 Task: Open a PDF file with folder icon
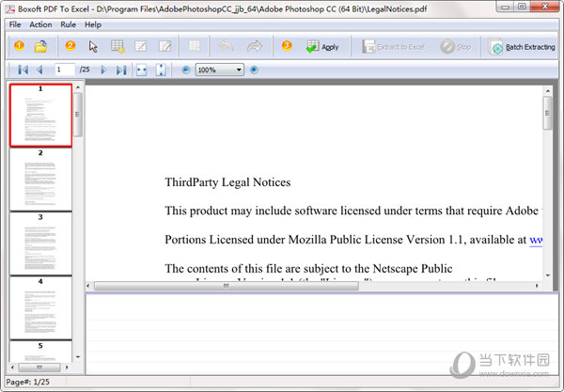[x=40, y=46]
